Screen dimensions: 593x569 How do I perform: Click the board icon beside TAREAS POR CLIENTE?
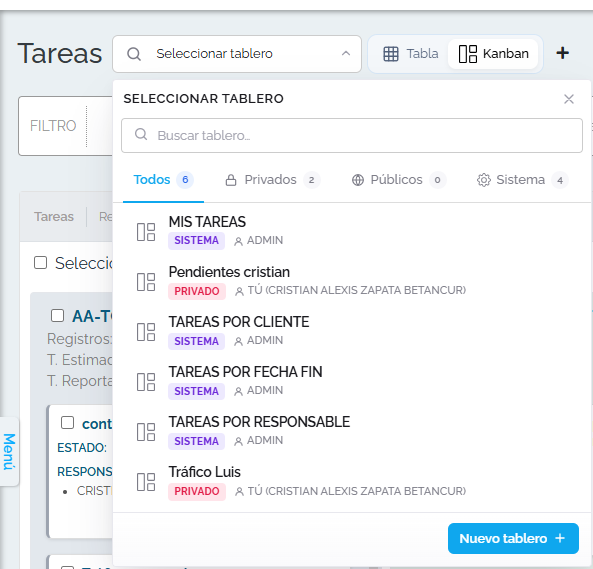(146, 332)
